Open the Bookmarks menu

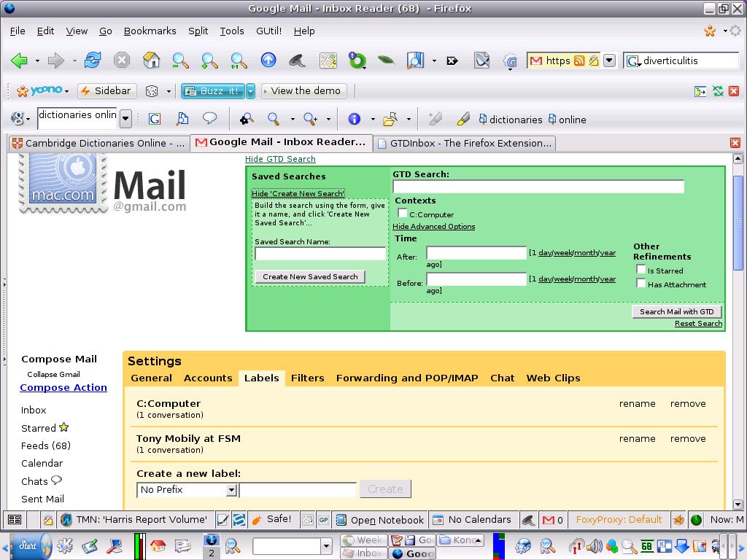[150, 31]
